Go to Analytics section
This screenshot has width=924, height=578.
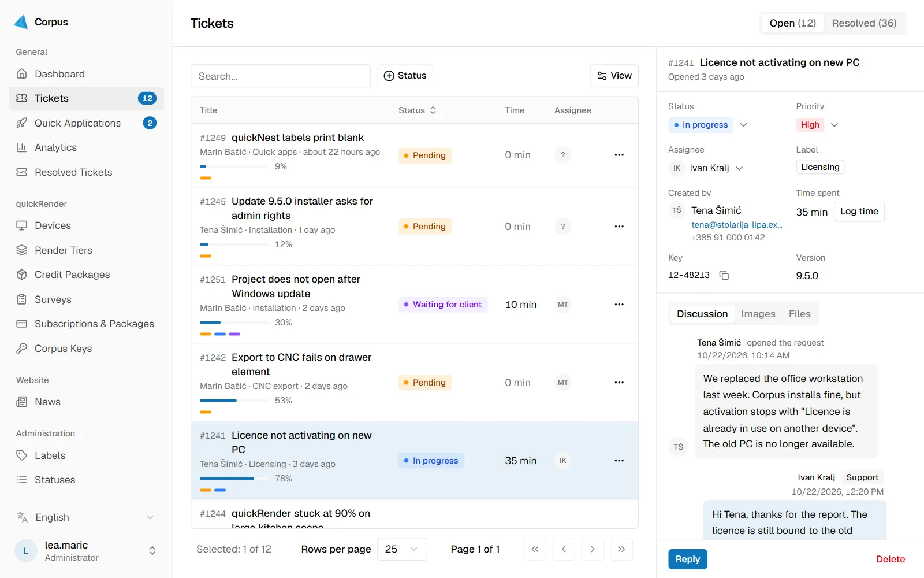[x=86, y=147]
